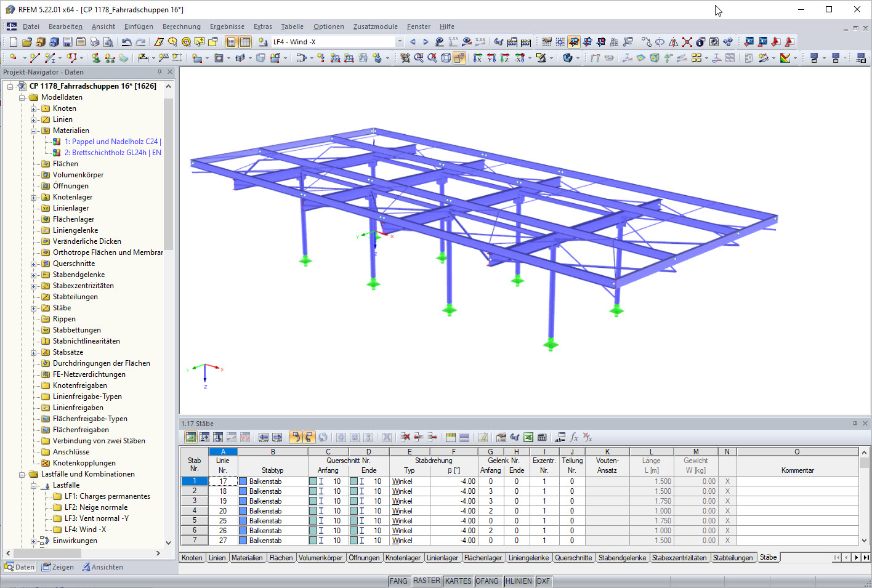The height and width of the screenshot is (588, 872).
Task: Select the undo icon in the toolbar
Action: coord(126,41)
